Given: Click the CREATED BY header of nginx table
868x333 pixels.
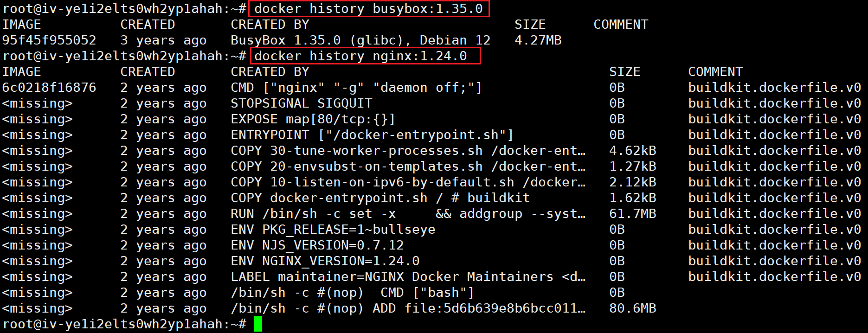Looking at the screenshot, I should (x=270, y=72).
